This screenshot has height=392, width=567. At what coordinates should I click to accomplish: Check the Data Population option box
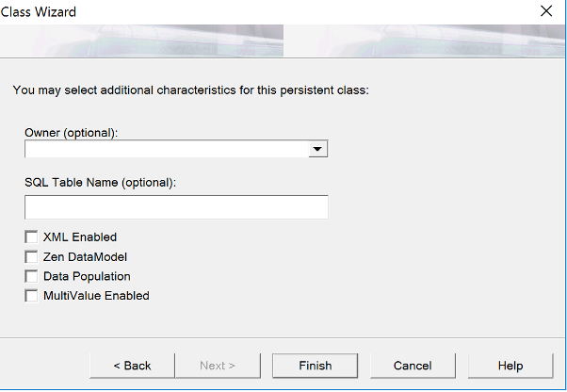point(31,276)
